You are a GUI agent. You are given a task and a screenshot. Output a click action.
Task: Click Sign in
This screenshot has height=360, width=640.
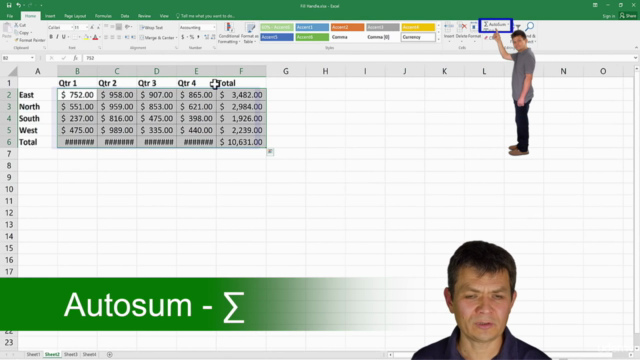pyautogui.click(x=609, y=16)
